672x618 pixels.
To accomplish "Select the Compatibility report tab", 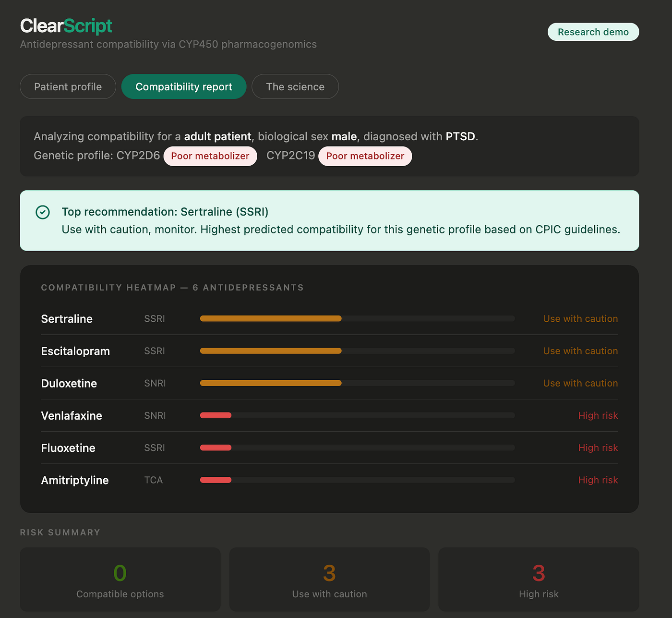I will point(184,86).
